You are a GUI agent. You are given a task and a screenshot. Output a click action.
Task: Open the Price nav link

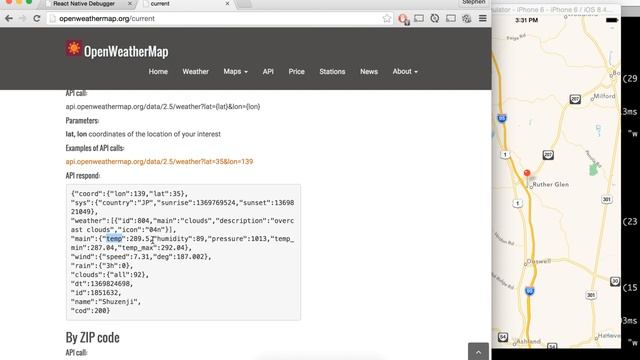tap(296, 71)
